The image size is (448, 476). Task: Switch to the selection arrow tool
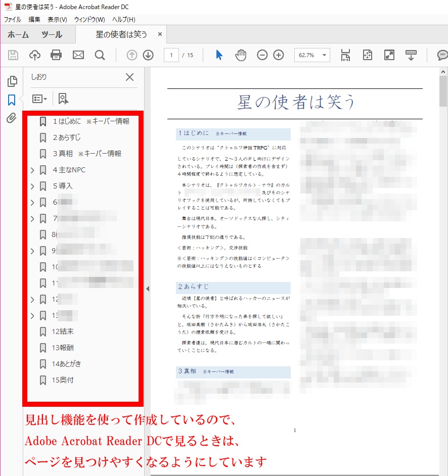pyautogui.click(x=218, y=55)
